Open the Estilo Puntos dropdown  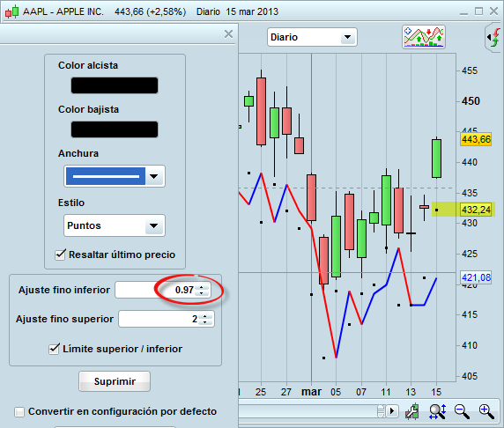[x=115, y=225]
